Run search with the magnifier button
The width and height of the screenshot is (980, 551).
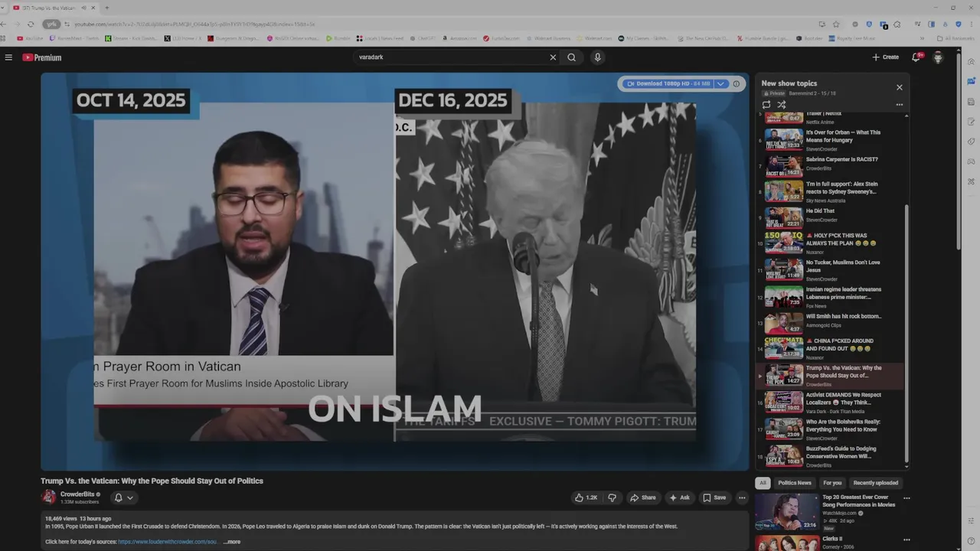[x=572, y=57]
